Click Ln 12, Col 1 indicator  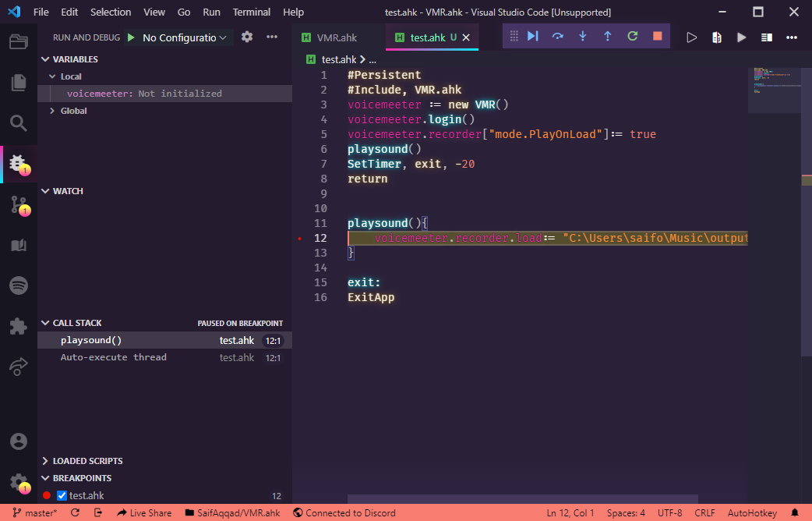tap(570, 512)
